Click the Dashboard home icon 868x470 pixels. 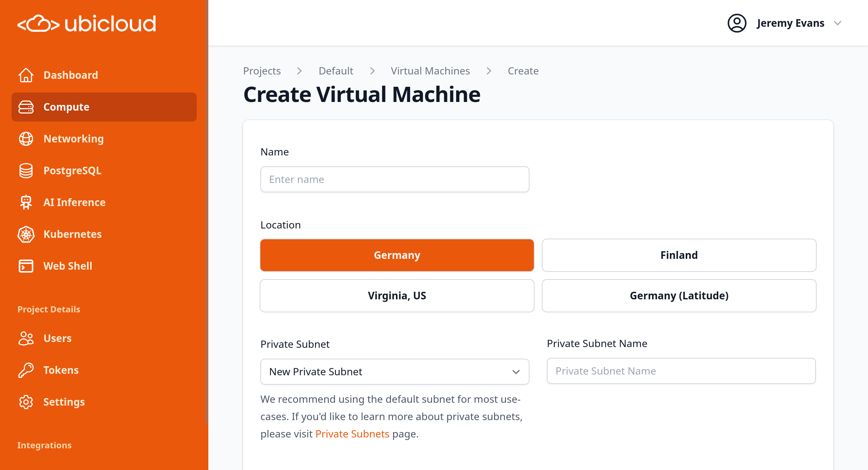[26, 75]
